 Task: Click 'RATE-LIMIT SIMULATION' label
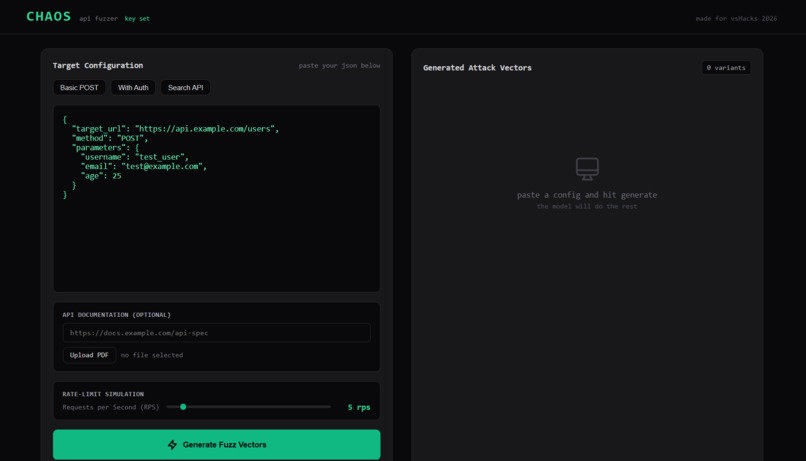pos(103,394)
